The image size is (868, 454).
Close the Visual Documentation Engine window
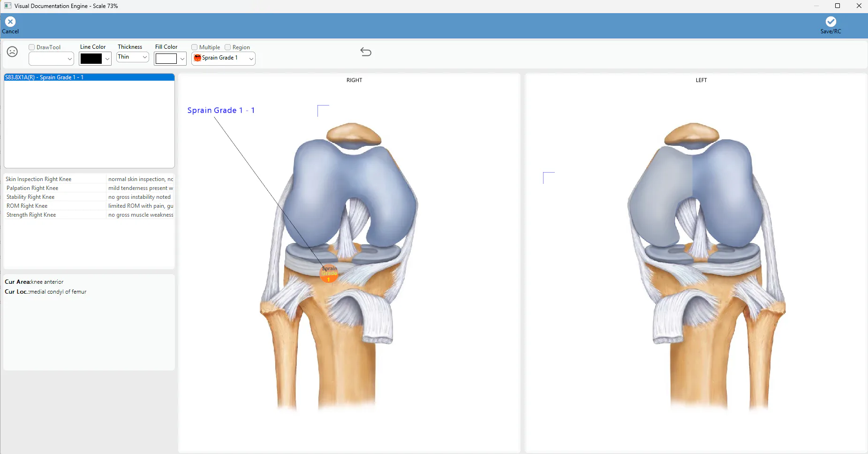[859, 6]
